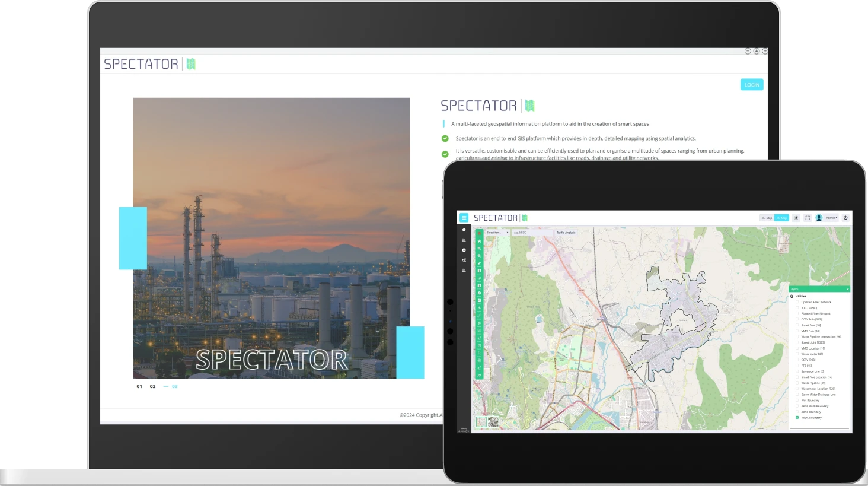Image resolution: width=868 pixels, height=486 pixels.
Task: Go to slide 01 of the carousel
Action: (x=139, y=386)
